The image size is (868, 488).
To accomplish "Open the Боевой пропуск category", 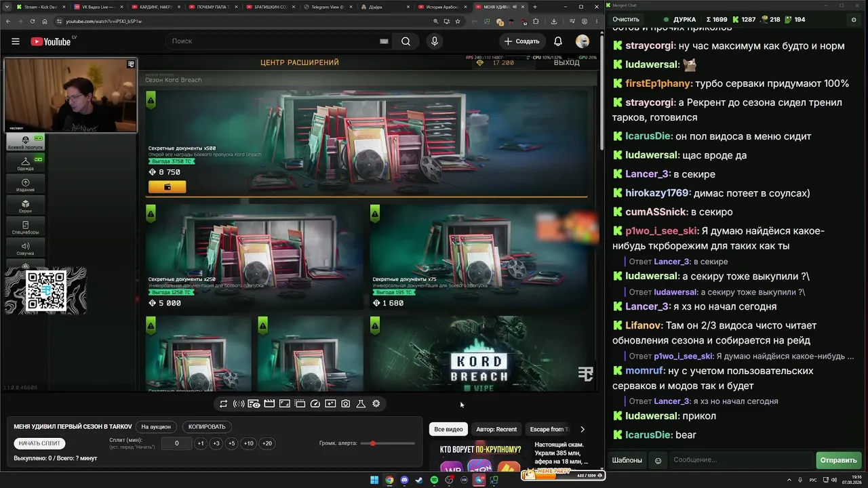I will pos(25,142).
